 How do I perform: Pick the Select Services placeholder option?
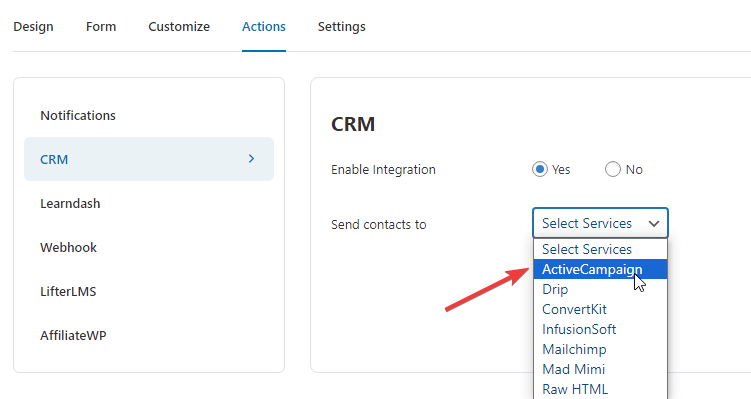[x=600, y=249]
